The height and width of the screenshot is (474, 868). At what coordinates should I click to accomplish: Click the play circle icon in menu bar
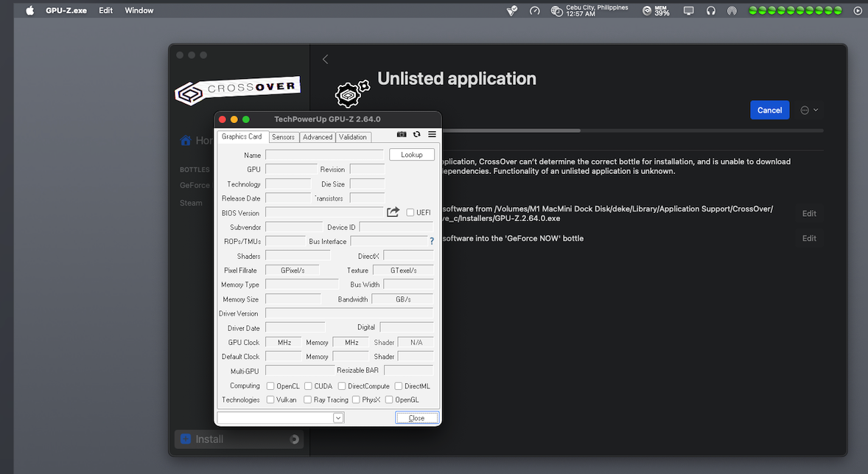tap(858, 10)
